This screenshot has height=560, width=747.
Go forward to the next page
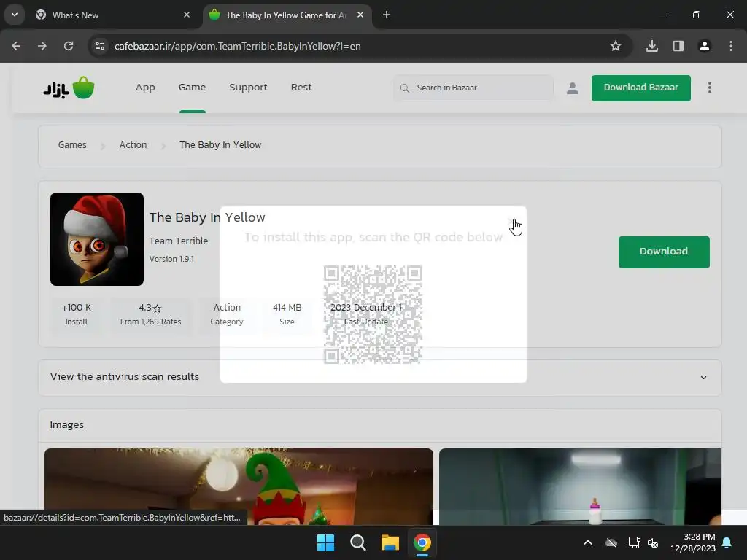click(x=42, y=46)
